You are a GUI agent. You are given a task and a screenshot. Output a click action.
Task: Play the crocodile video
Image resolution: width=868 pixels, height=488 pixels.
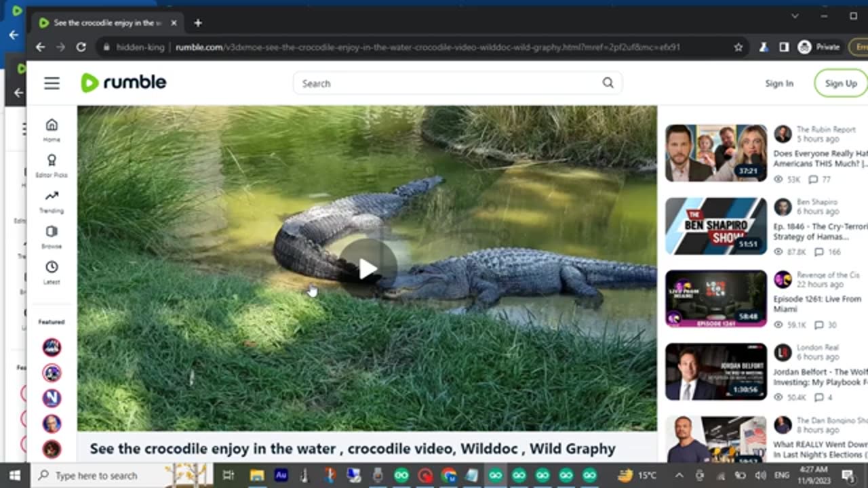(368, 268)
